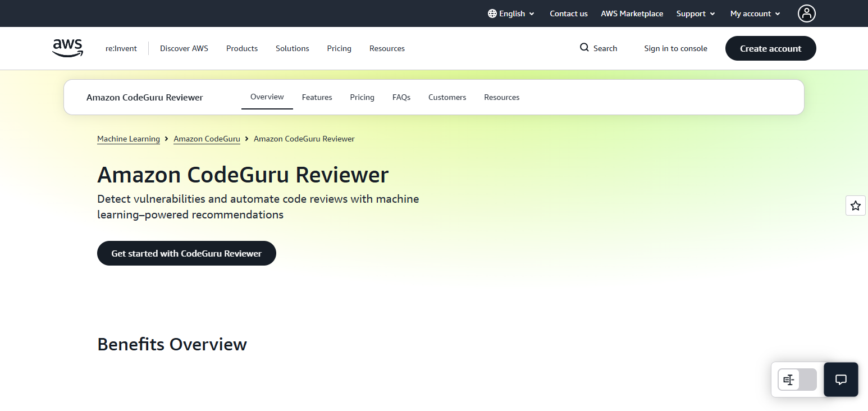Select the FAQs tab
Screen dimensions: 868x411
[x=401, y=97]
